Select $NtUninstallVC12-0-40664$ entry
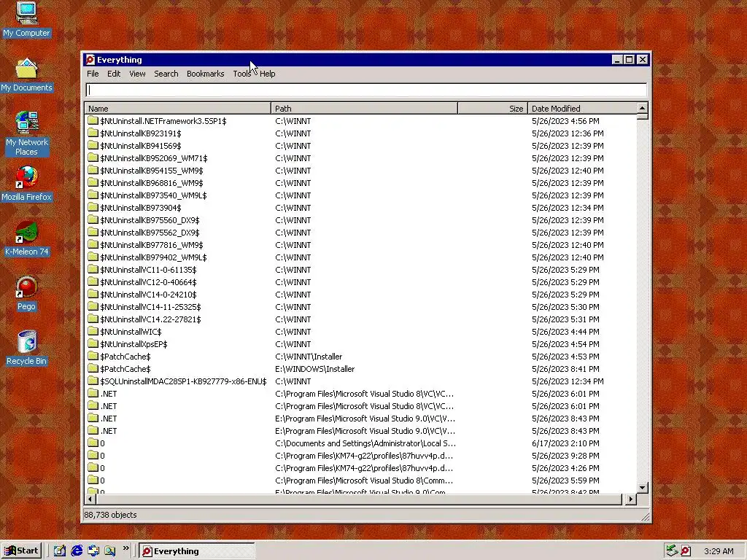This screenshot has height=560, width=747. point(148,282)
